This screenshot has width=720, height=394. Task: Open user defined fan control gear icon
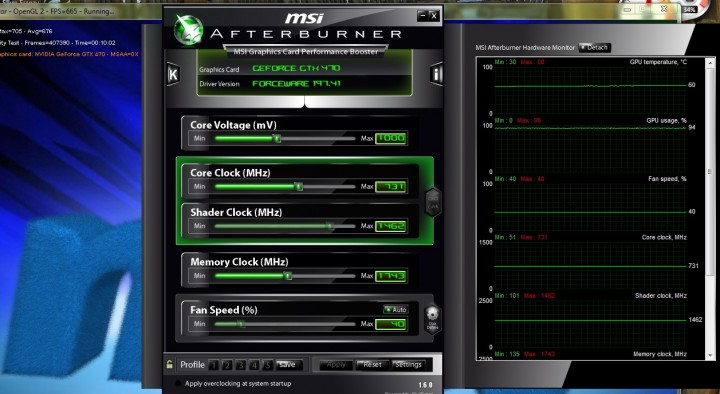tap(432, 319)
